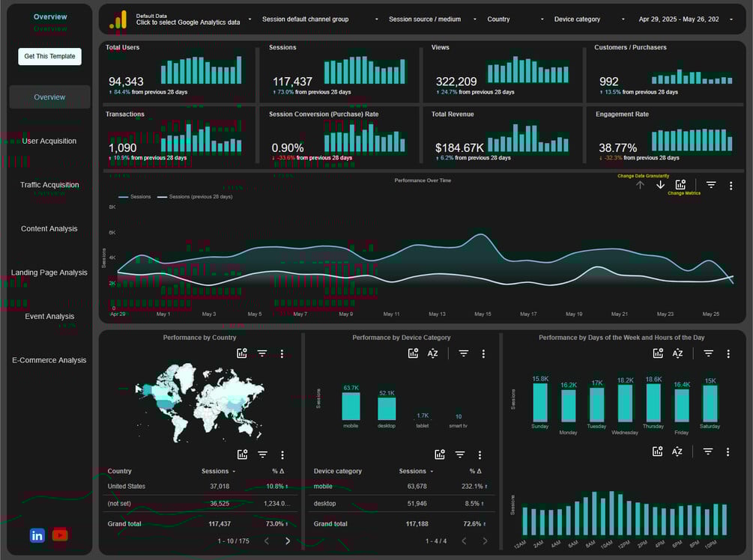Open more options on Performance Over Time chart
The image size is (753, 560).
coord(731,186)
